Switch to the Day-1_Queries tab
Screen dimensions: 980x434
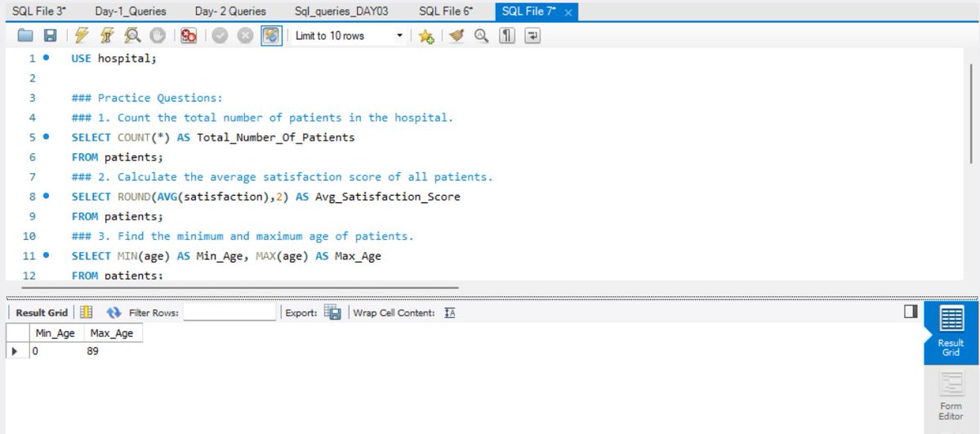click(131, 11)
